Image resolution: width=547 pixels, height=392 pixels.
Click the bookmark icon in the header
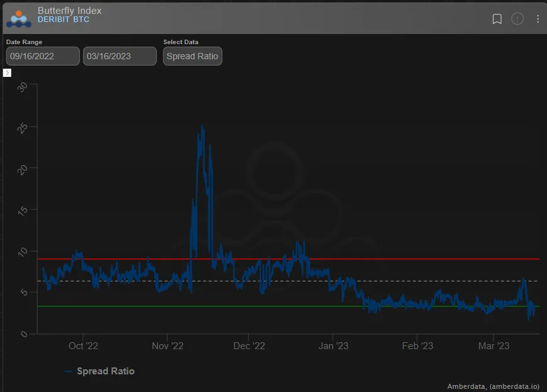(497, 19)
